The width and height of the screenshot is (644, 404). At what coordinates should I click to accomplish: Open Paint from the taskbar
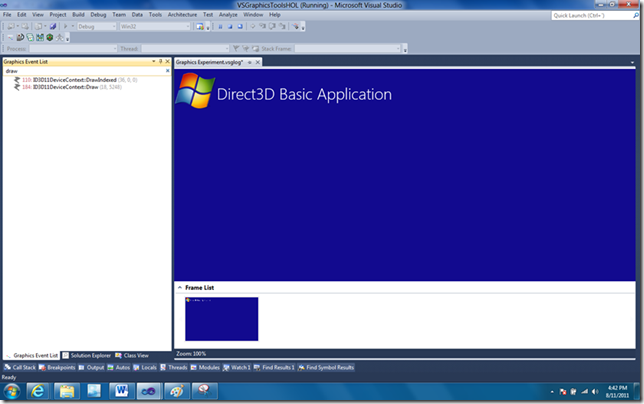tap(177, 391)
